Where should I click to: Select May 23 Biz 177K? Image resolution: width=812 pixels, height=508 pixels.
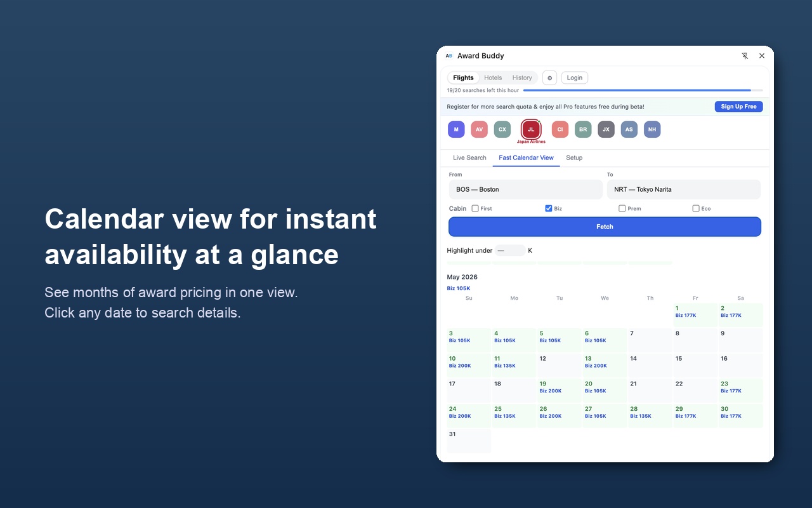[x=740, y=391]
